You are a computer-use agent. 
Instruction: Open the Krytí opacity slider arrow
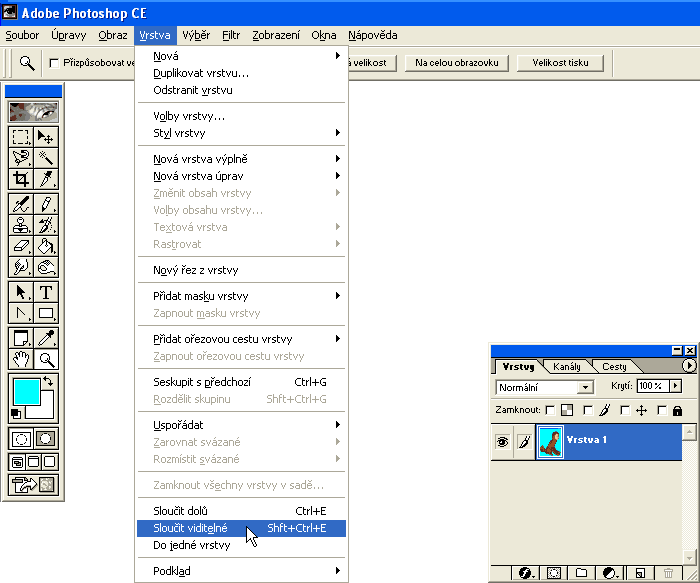pos(675,386)
